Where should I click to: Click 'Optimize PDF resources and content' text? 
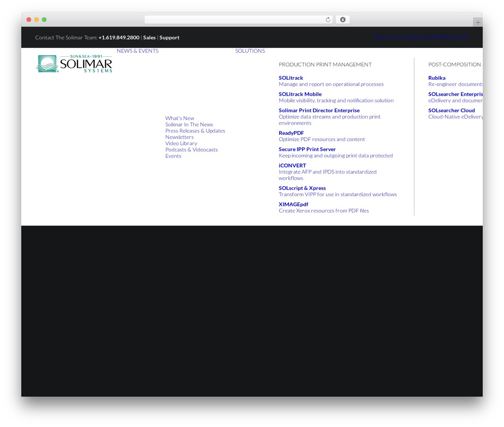(322, 139)
